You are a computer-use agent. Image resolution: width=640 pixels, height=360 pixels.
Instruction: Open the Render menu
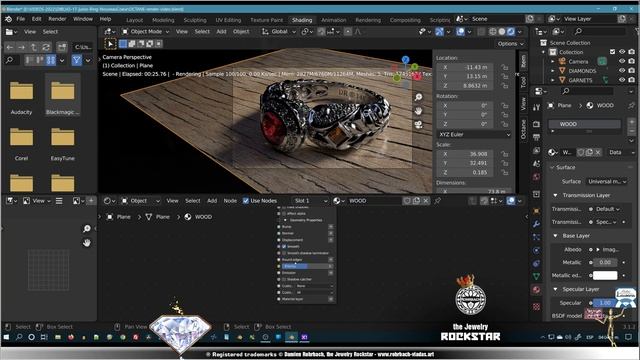[57, 19]
